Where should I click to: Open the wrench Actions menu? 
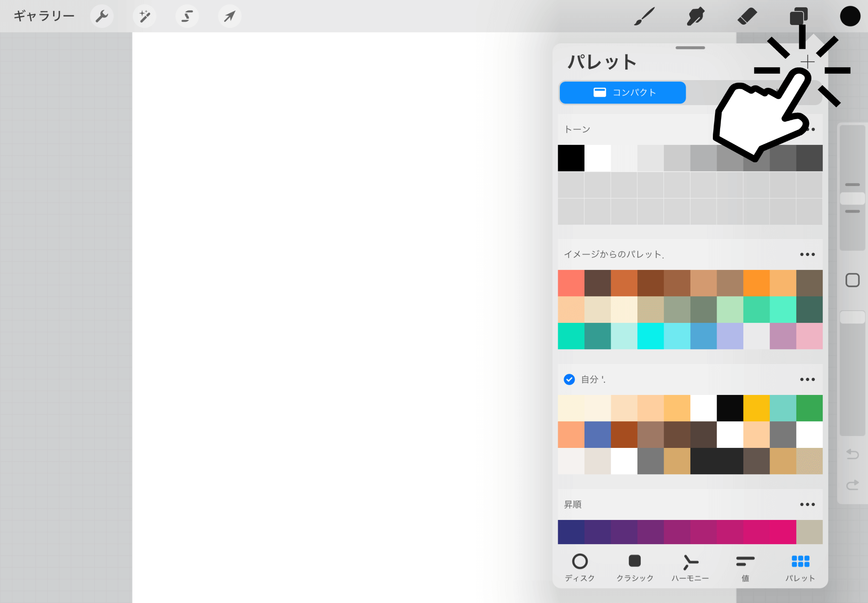[102, 17]
